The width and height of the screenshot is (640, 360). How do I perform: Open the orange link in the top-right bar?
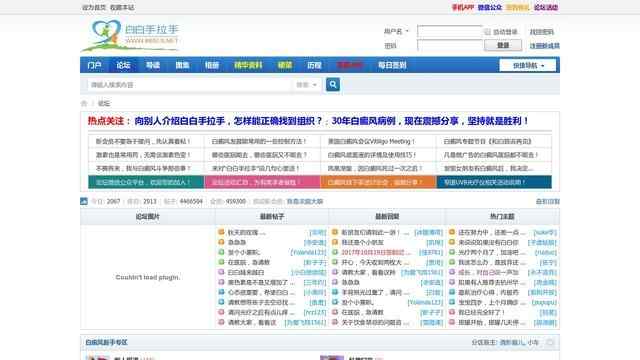pos(517,7)
